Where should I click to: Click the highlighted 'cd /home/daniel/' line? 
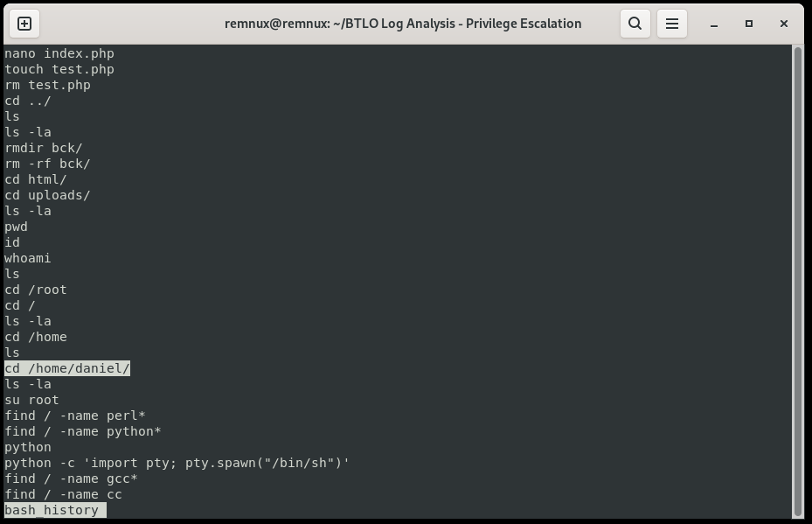67,368
